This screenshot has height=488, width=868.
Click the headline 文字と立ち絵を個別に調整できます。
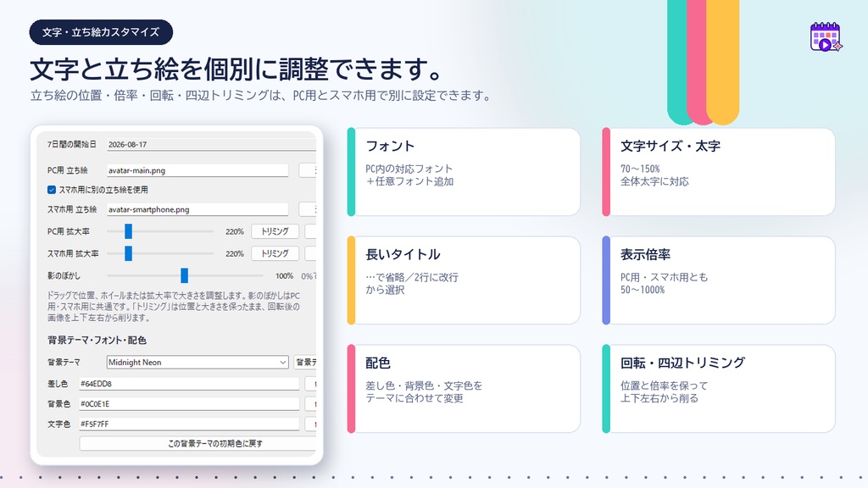(237, 69)
